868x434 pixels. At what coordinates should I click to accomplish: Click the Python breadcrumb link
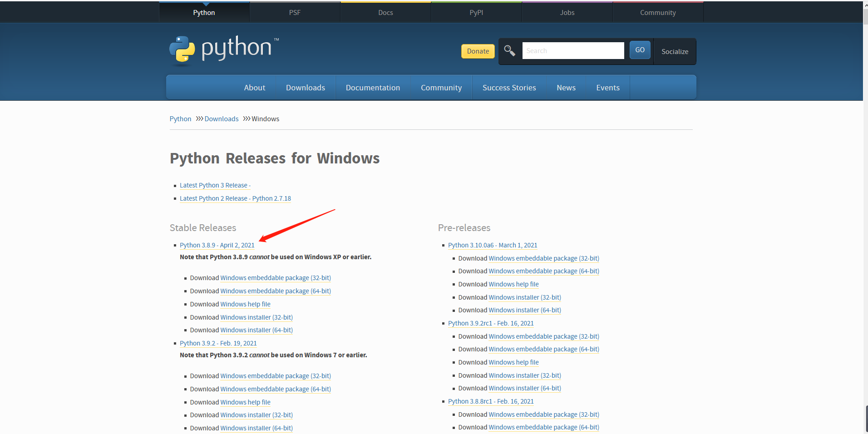tap(180, 119)
